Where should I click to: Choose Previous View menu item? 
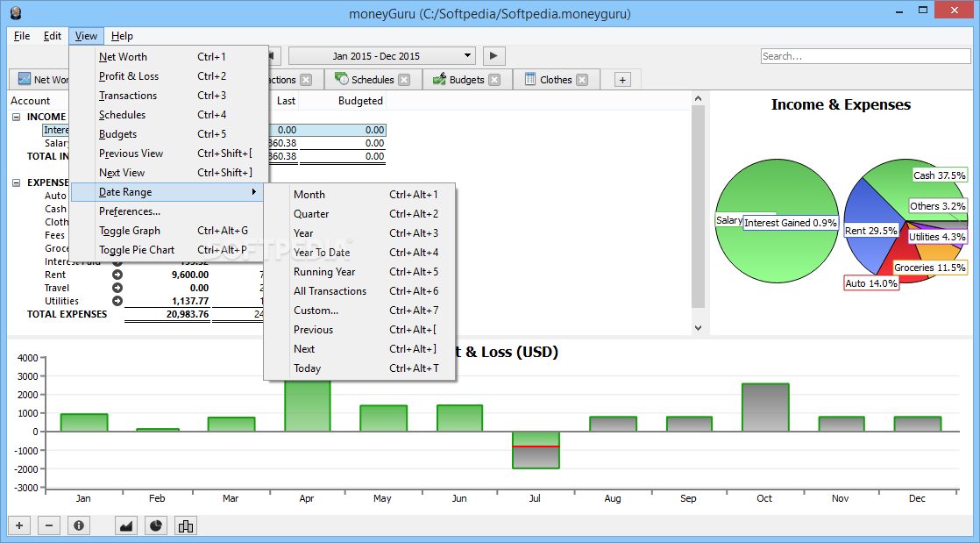(169, 154)
